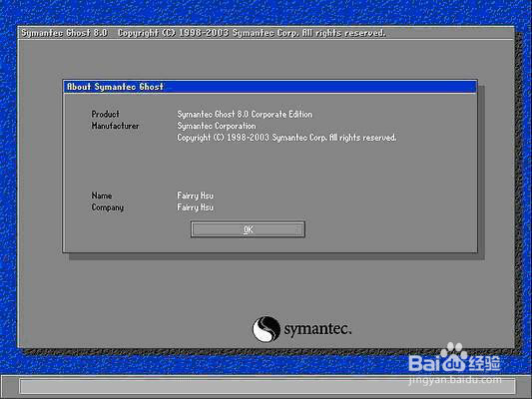Click the copyright line inside About dialog
Image resolution: width=532 pixels, height=399 pixels.
pyautogui.click(x=286, y=138)
